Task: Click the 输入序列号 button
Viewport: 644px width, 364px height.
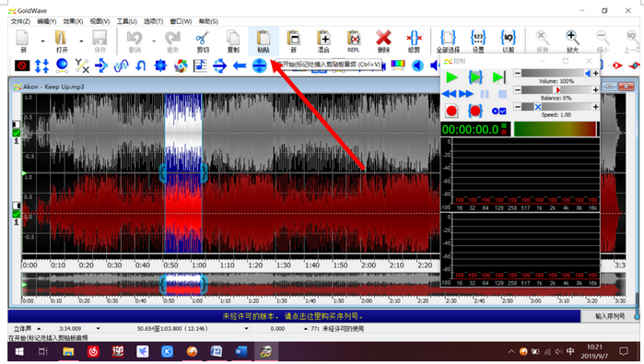Action: click(610, 316)
